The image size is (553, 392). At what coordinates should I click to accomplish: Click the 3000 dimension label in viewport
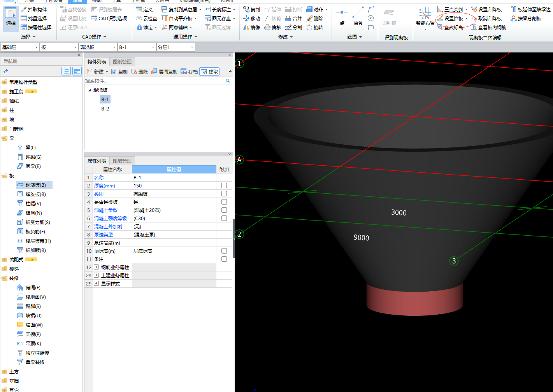(399, 213)
